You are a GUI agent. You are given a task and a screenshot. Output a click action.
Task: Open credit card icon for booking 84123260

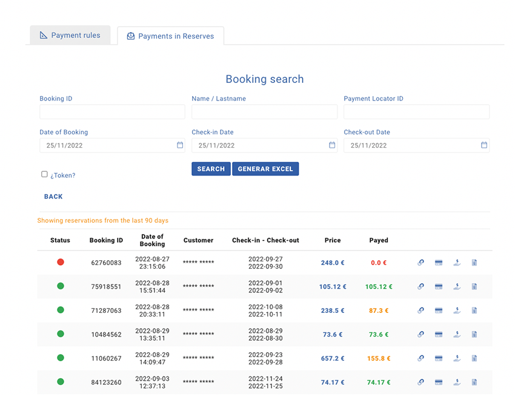[439, 382]
